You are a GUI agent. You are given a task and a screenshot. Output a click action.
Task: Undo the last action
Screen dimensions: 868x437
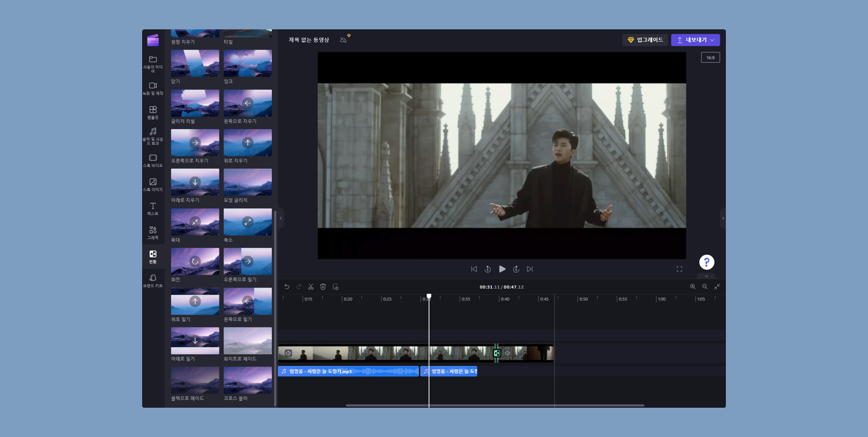click(x=287, y=286)
